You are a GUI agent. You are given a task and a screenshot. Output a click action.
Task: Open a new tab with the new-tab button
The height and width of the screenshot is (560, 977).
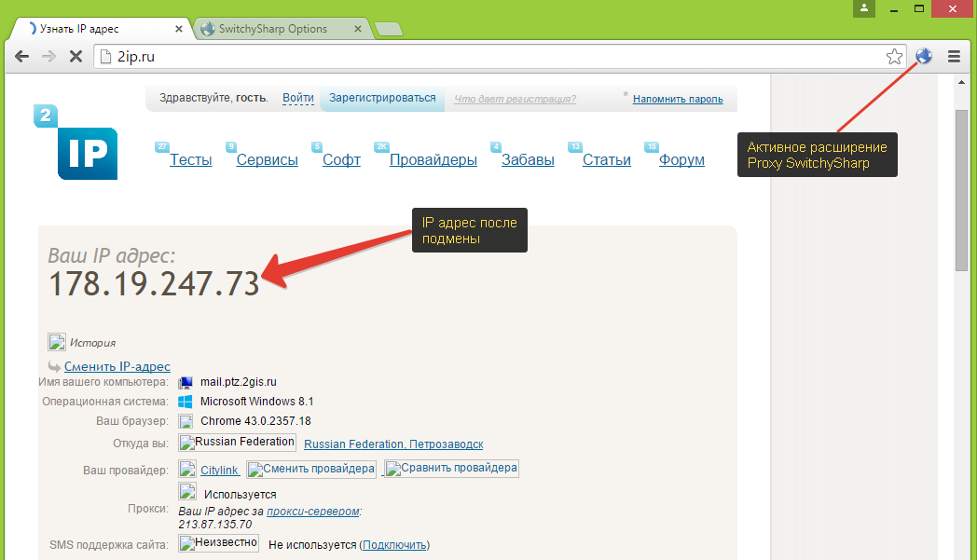pos(389,29)
